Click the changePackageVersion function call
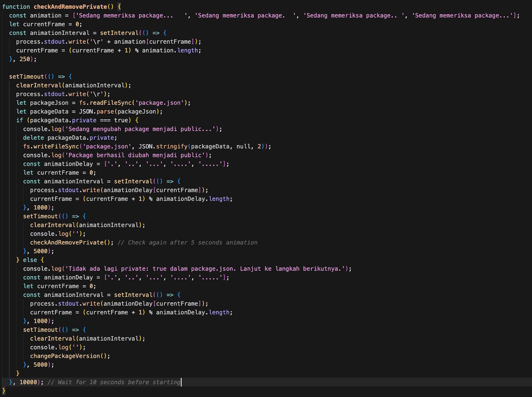Image resolution: width=532 pixels, height=397 pixels. pos(65,356)
